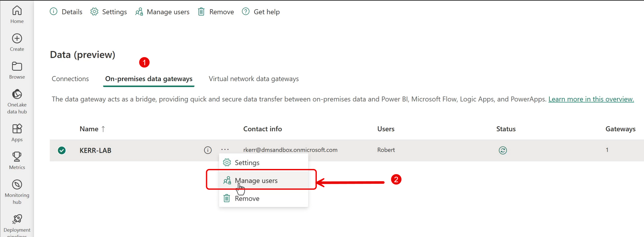This screenshot has width=644, height=237.
Task: Click the KERR-LAB info icon
Action: coord(208,150)
